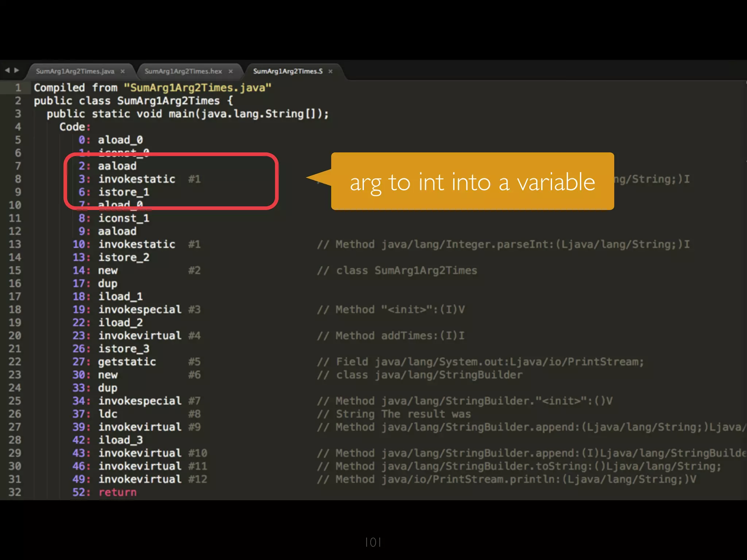Click the '6: istore_1' instruction
747x560 pixels.
tap(114, 192)
